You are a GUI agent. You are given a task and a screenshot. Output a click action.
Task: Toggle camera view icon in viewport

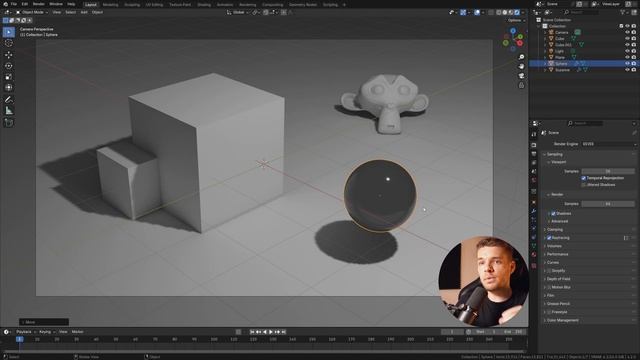point(521,76)
